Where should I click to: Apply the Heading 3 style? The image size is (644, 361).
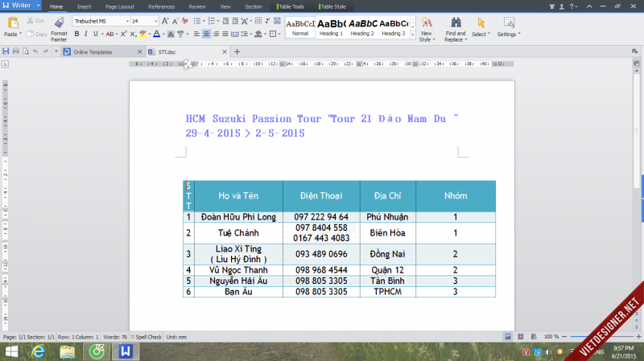coord(394,27)
